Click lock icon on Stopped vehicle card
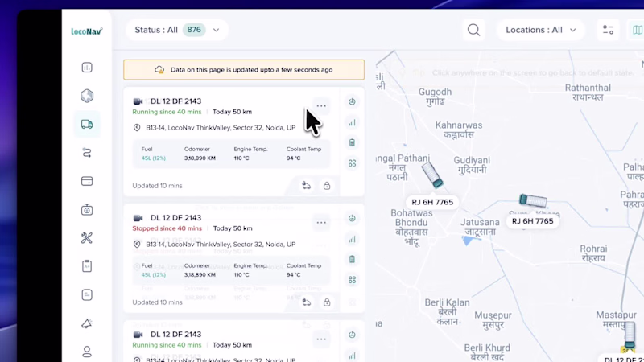644x362 pixels. 327,302
